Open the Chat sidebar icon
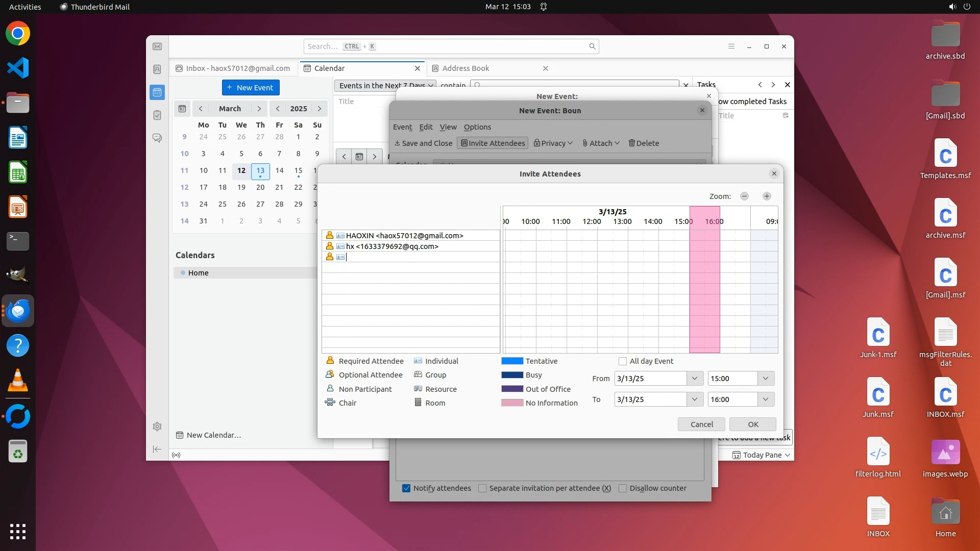 [157, 138]
